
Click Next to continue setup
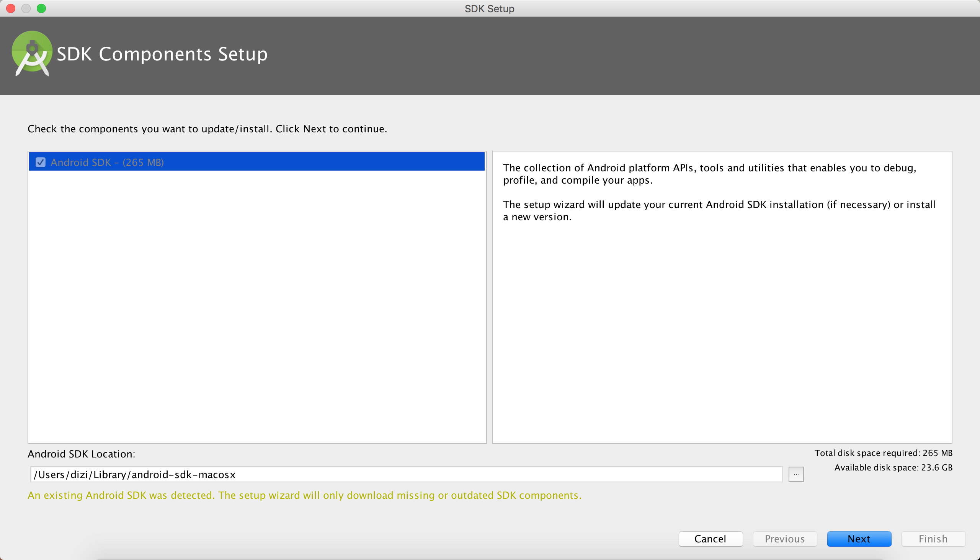click(x=859, y=539)
